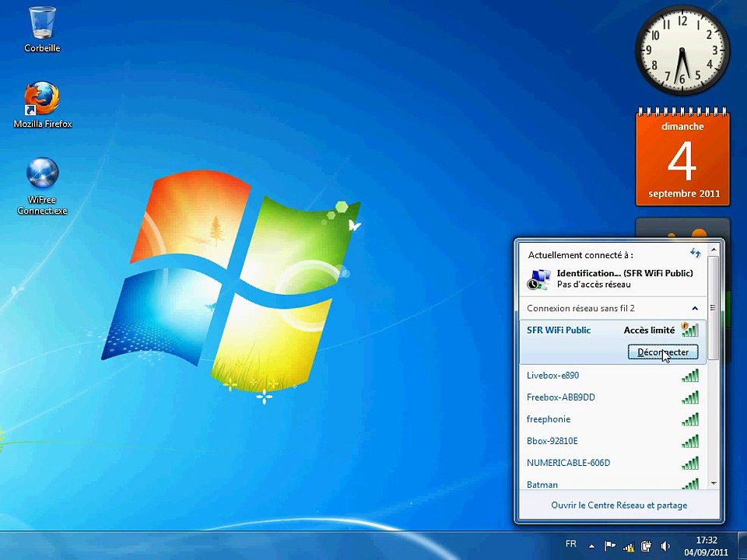Collapse Connexion réseau sans fil 2 section
747x560 pixels.
[x=695, y=309]
